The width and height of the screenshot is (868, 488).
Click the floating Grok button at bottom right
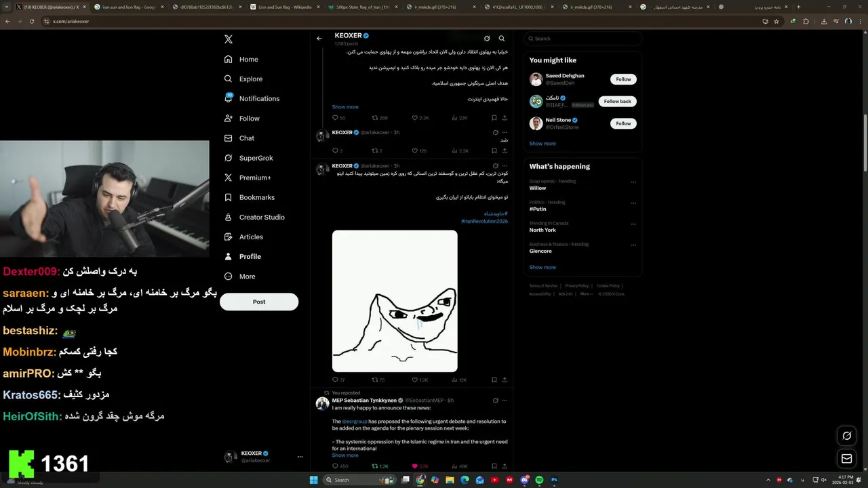pyautogui.click(x=847, y=436)
